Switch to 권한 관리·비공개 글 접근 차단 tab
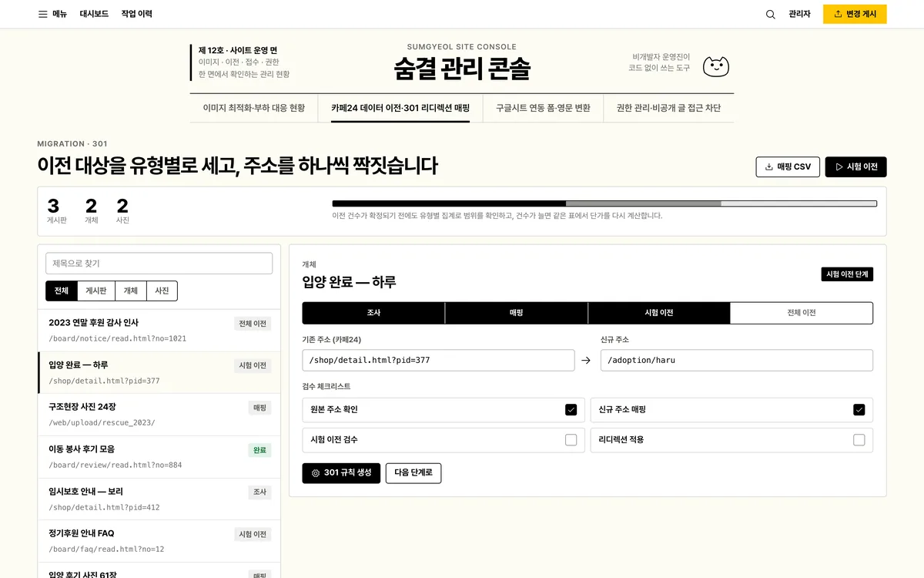The height and width of the screenshot is (578, 924). 668,108
